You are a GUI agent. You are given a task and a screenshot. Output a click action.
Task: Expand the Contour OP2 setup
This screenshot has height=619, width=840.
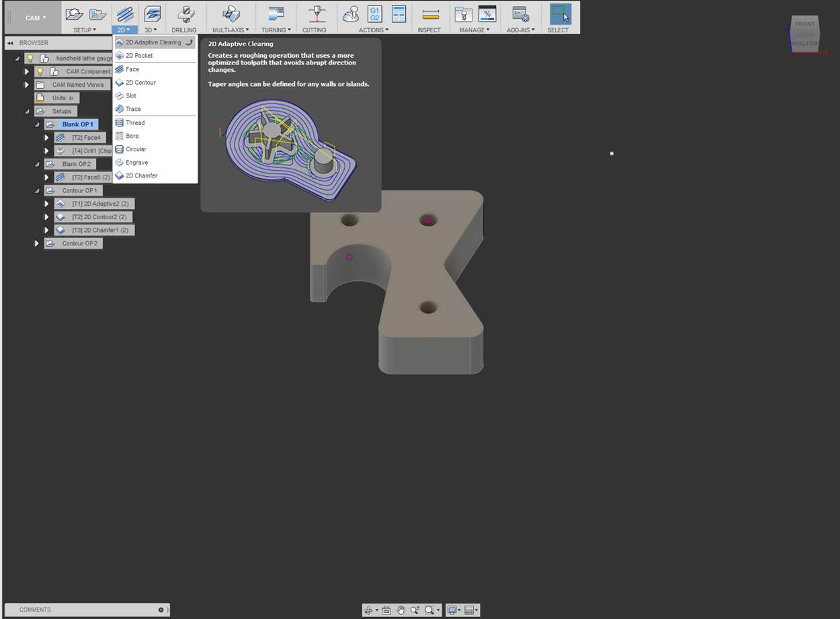click(x=36, y=243)
